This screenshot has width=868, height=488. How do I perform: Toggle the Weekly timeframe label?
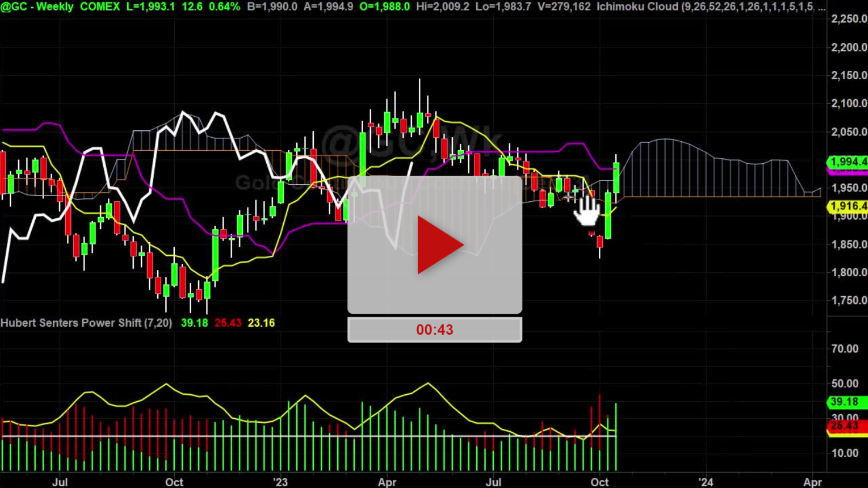(x=56, y=7)
